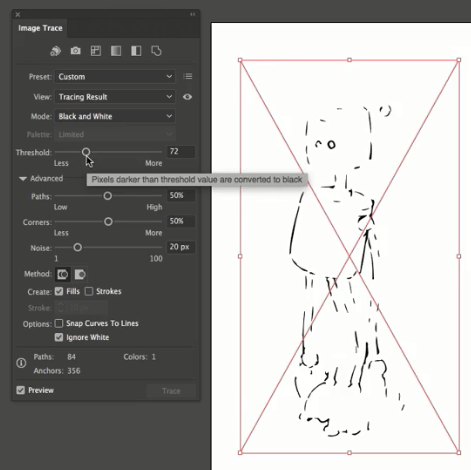Select the Abutting method icon
This screenshot has width=471, height=470.
[63, 274]
